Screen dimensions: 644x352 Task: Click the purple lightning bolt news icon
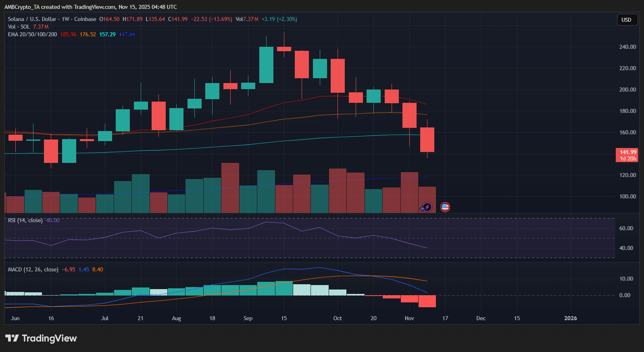[x=427, y=207]
